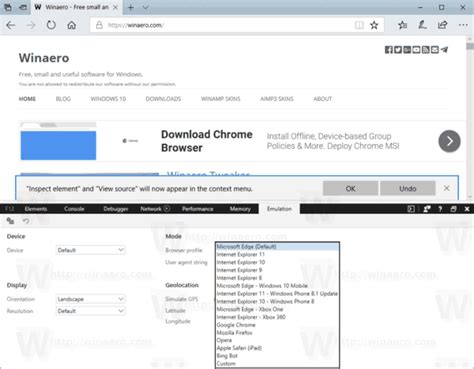
Task: Choose Mozilla Firefox from profile list
Action: point(277,333)
